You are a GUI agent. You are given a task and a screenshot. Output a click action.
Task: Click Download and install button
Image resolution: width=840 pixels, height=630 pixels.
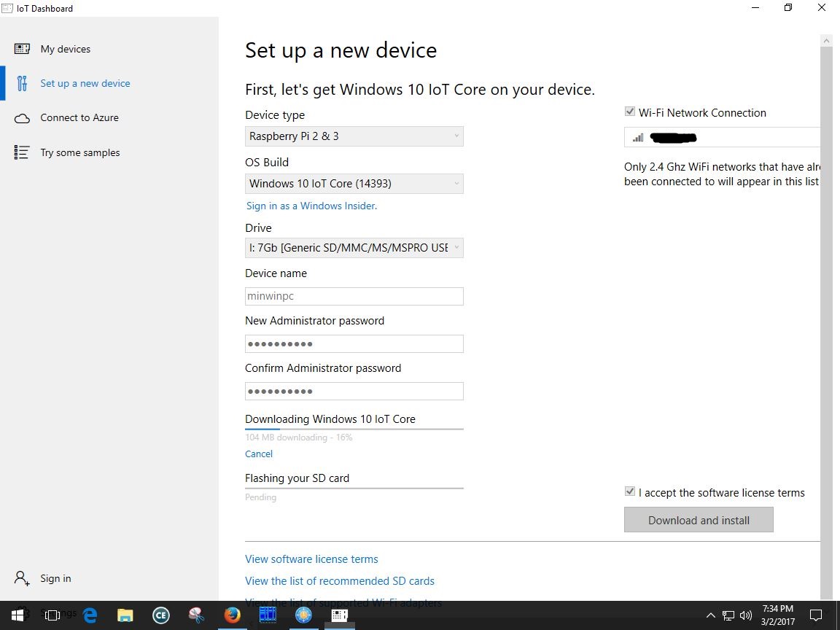[x=699, y=520]
